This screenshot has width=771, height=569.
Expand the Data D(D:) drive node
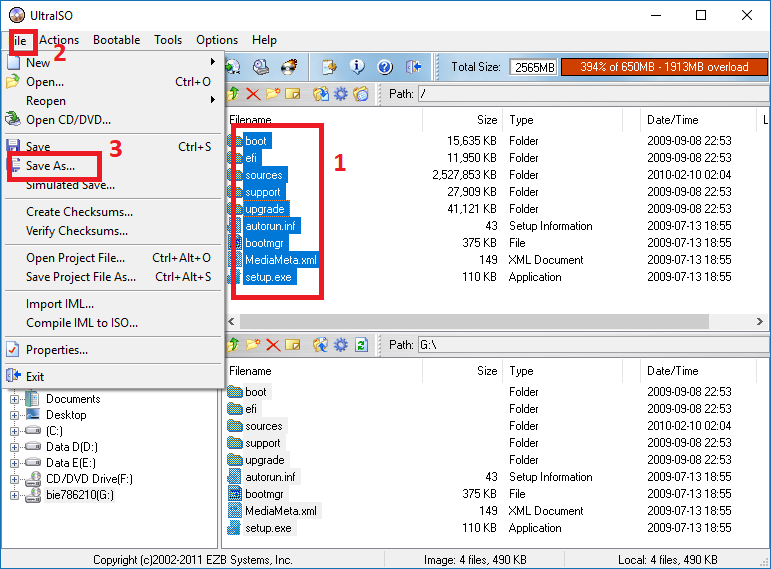coord(14,447)
